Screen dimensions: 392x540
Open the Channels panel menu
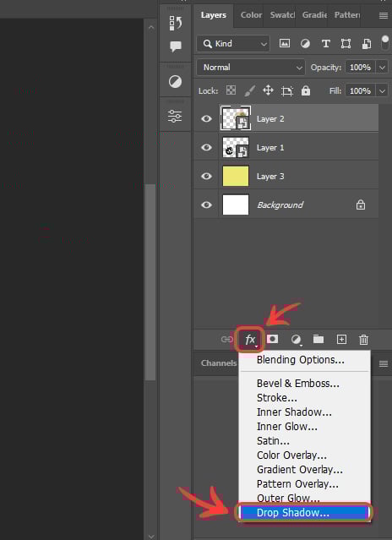(383, 363)
